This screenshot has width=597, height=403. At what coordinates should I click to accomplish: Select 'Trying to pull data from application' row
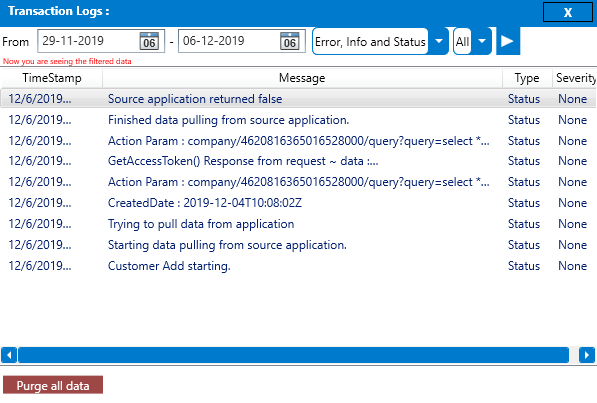[x=298, y=224]
